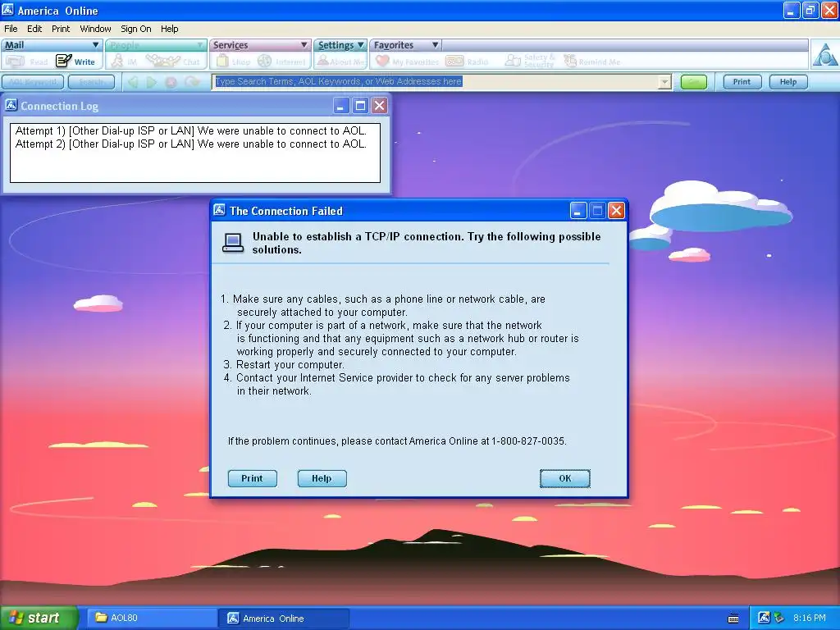The image size is (840, 630).
Task: Open the Help menu in menu bar
Action: click(x=169, y=29)
